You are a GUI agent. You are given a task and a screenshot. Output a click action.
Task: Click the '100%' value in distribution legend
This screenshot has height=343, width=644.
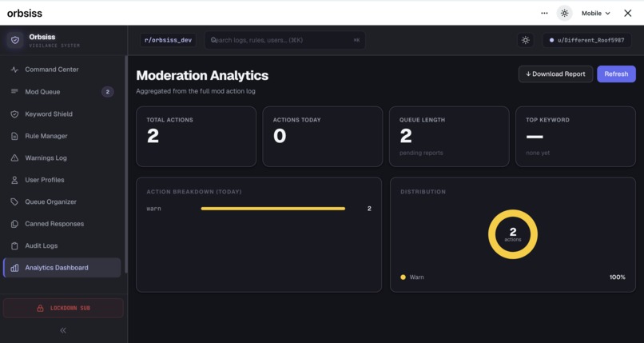tap(618, 277)
